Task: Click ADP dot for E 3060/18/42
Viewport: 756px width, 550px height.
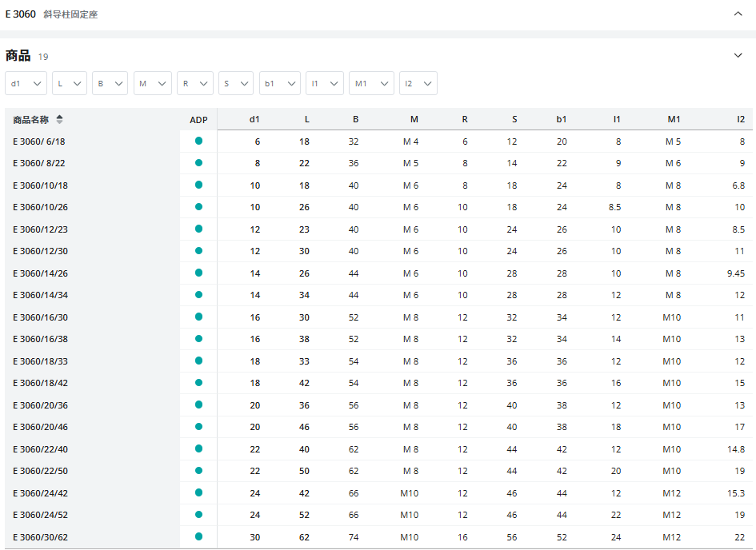Action: tap(198, 383)
